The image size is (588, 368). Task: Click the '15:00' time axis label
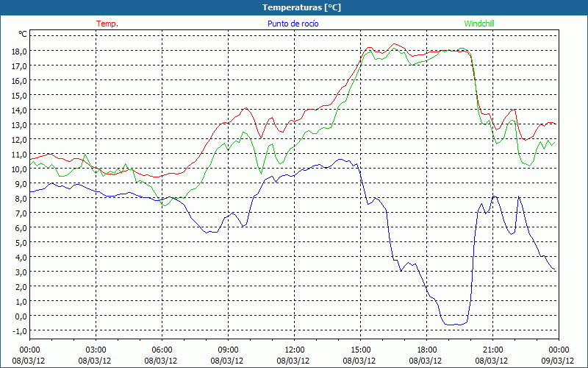click(360, 350)
